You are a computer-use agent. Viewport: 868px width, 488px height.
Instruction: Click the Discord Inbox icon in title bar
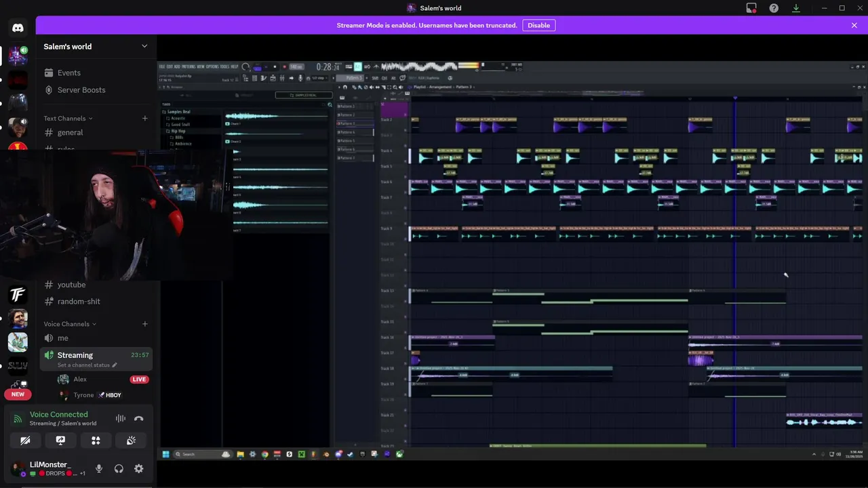(751, 8)
